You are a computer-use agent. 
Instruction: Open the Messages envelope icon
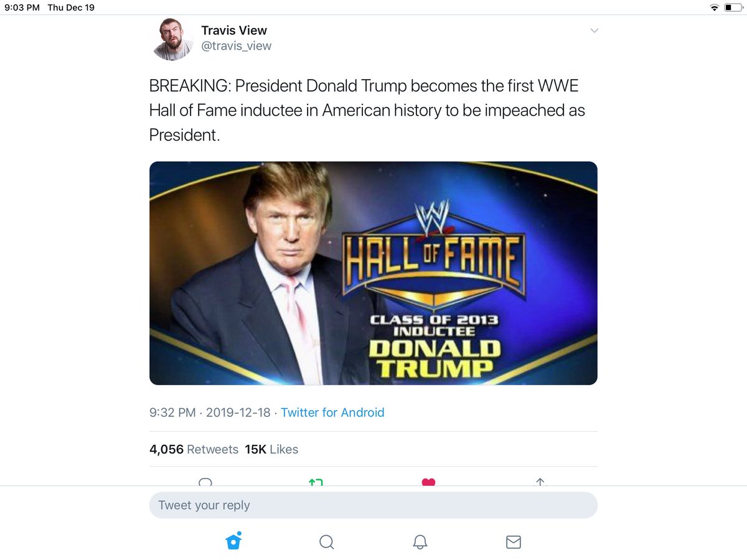(514, 542)
